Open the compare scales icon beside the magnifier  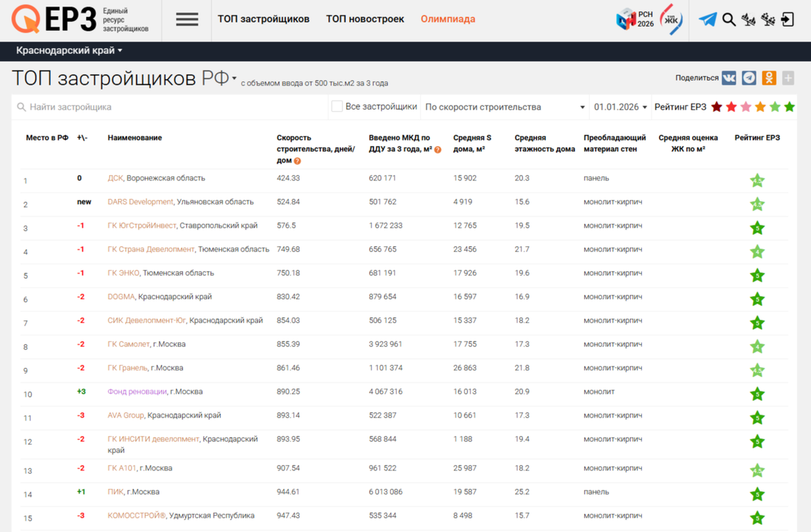click(748, 20)
